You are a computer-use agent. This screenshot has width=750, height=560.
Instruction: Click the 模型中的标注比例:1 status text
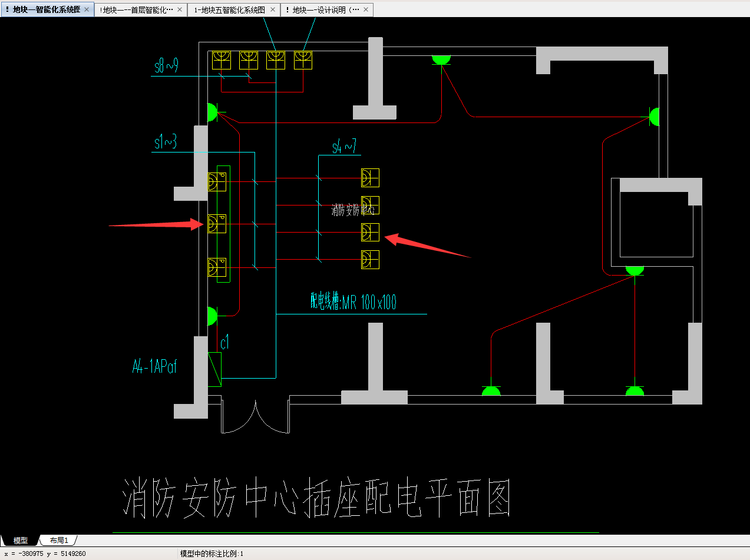pos(212,554)
